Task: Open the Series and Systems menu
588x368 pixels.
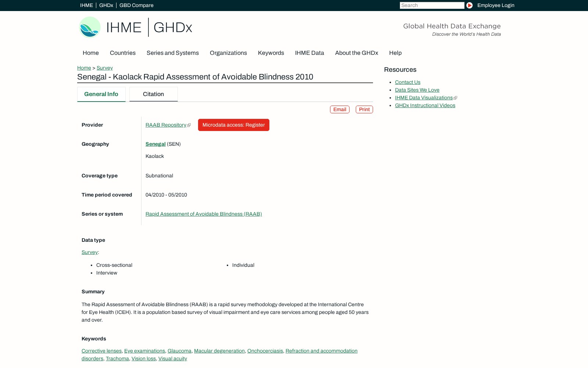Action: point(173,53)
